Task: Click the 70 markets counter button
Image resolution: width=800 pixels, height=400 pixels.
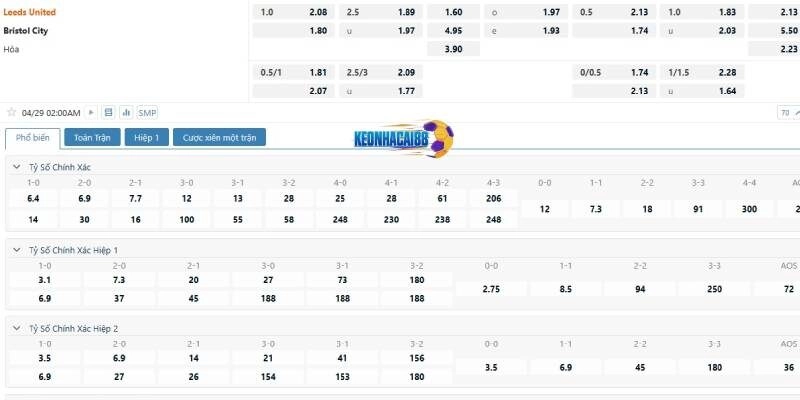Action: (787, 113)
